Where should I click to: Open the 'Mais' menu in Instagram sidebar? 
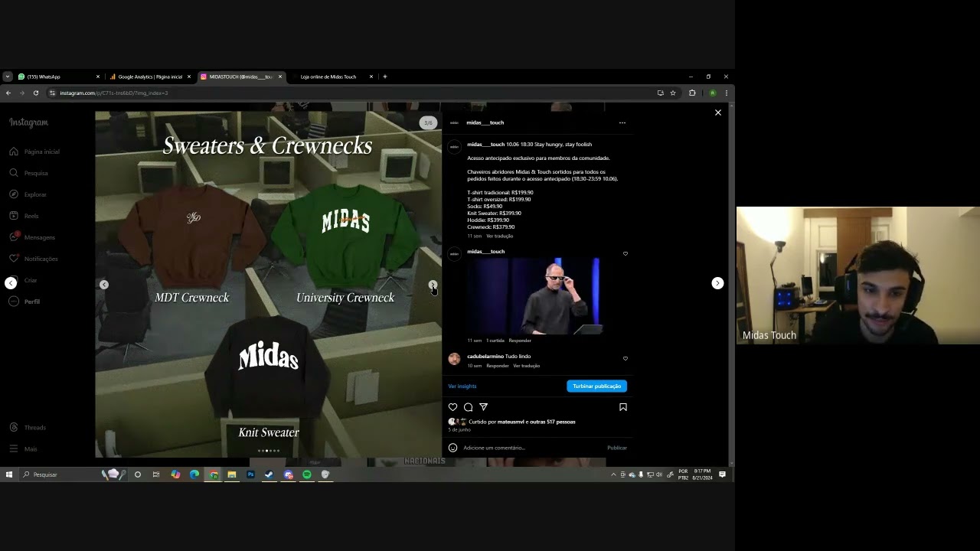(23, 449)
